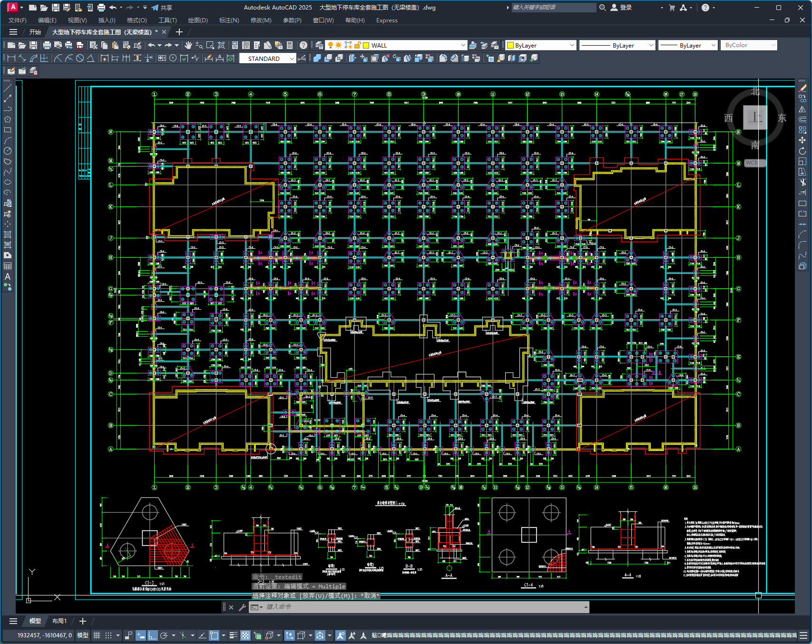812x644 pixels.
Task: Select the Diameter dimension tool
Action: tap(80, 58)
